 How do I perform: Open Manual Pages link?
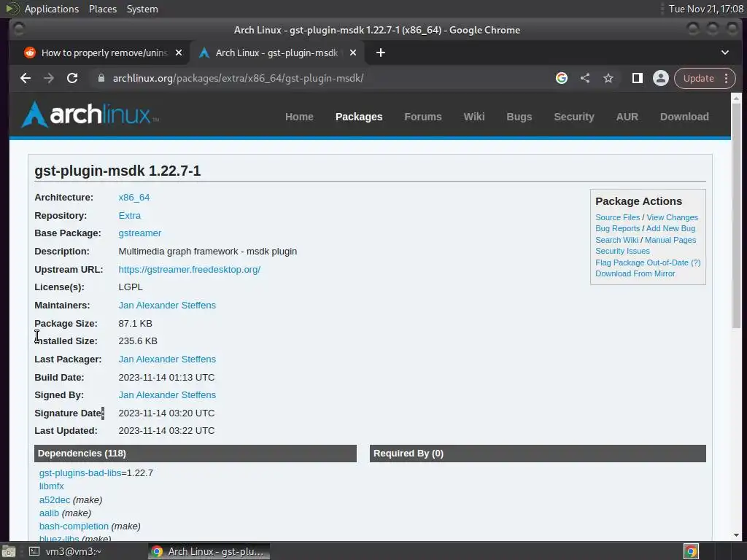[x=670, y=240]
